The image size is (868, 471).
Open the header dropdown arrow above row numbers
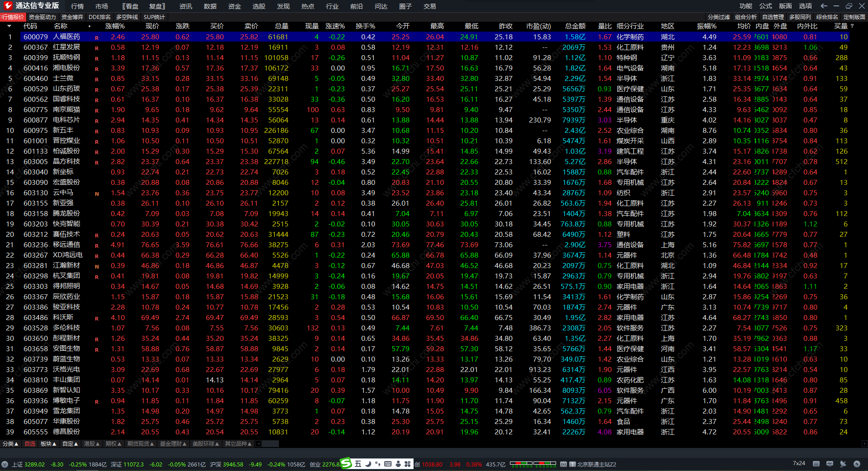pos(9,26)
